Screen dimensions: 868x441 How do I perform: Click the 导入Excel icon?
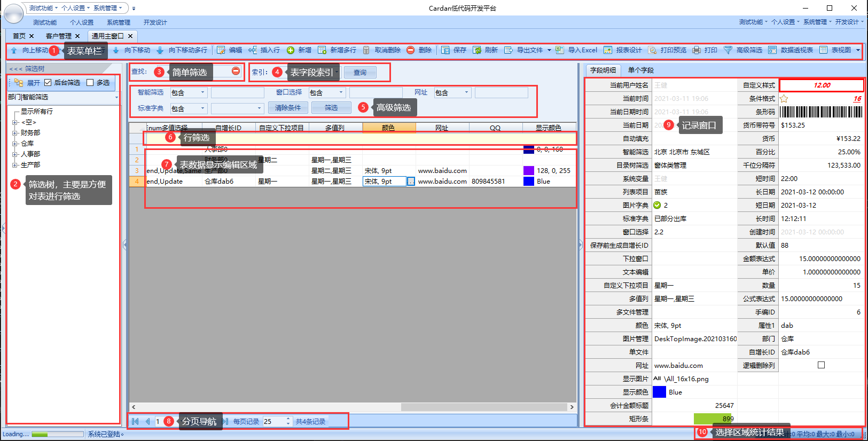coord(559,50)
